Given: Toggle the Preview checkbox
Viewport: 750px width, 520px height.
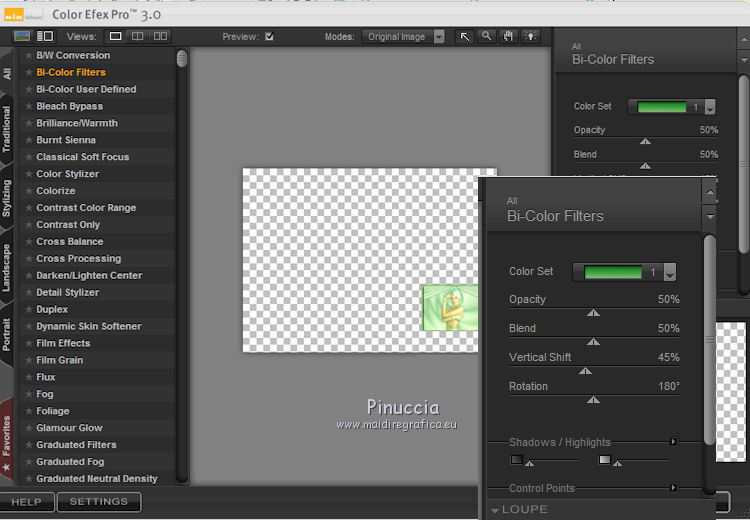Looking at the screenshot, I should (x=270, y=36).
